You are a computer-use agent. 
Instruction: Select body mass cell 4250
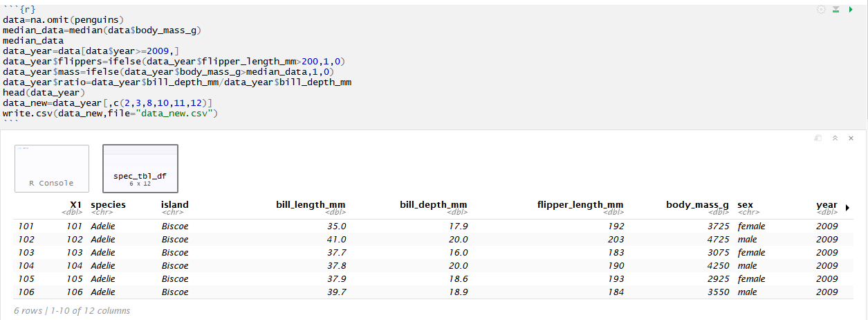pyautogui.click(x=718, y=265)
